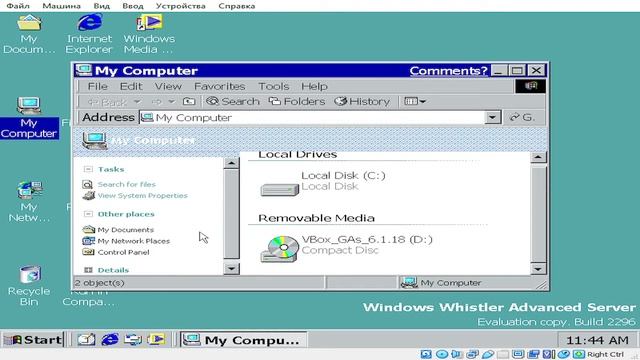Open the Windows Media Player desktop shortcut

[149, 34]
